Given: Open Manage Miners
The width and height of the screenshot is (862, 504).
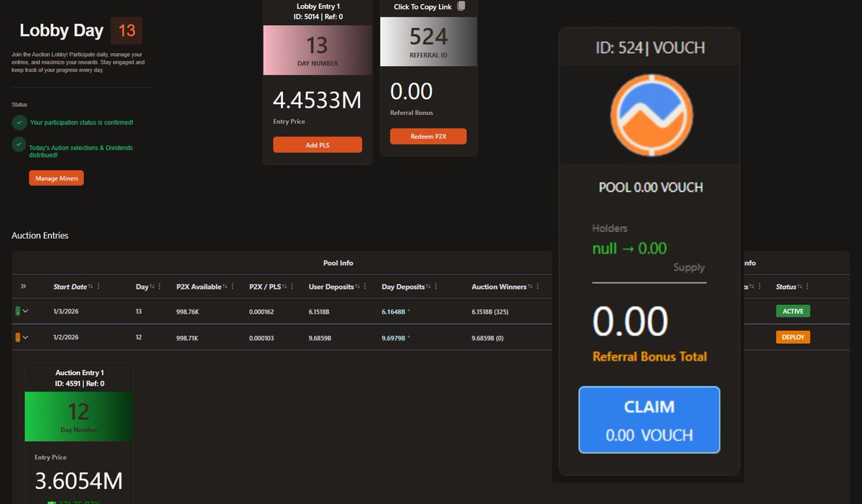Looking at the screenshot, I should tap(56, 177).
